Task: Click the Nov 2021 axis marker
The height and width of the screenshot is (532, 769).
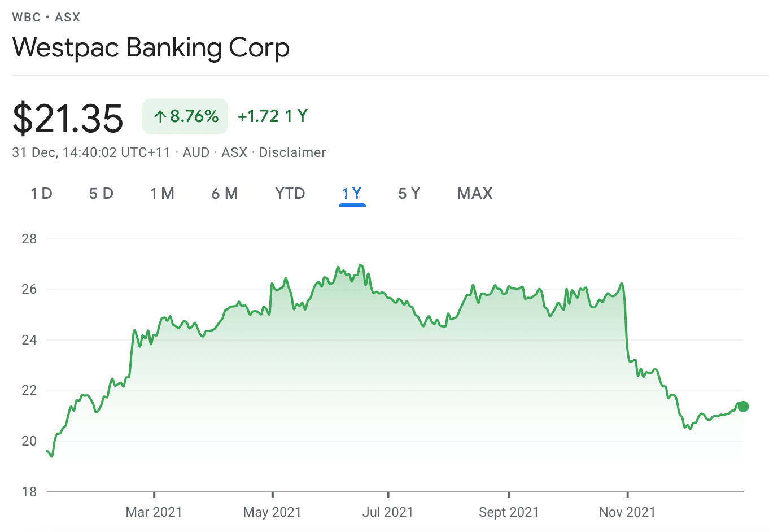Action: [627, 512]
